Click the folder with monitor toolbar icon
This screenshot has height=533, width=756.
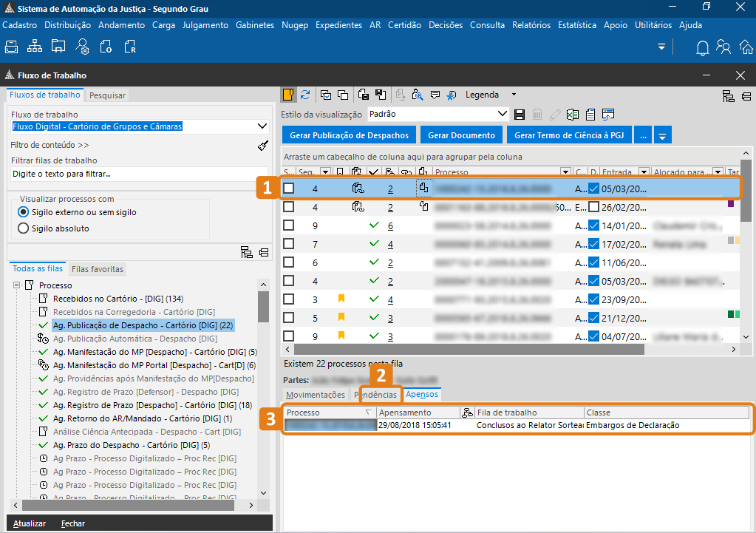[58, 47]
